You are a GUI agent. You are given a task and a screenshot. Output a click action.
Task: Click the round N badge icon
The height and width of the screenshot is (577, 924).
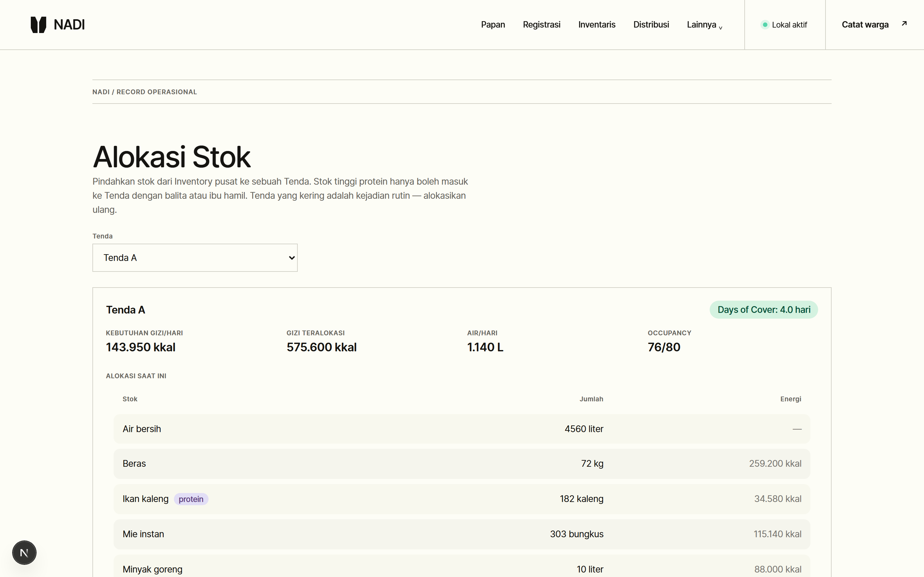coord(24,552)
